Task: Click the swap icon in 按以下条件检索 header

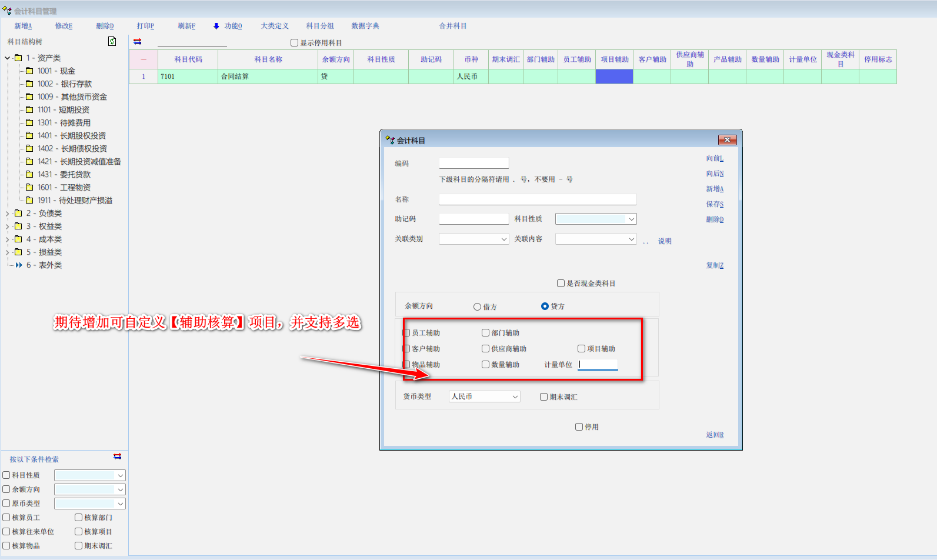Action: pyautogui.click(x=118, y=456)
